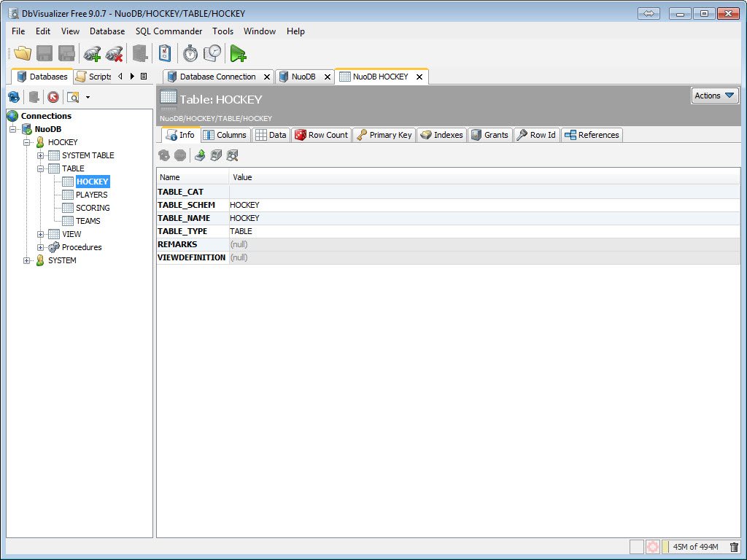Click the open file folder toolbar icon
Image resolution: width=747 pixels, height=560 pixels.
point(23,53)
